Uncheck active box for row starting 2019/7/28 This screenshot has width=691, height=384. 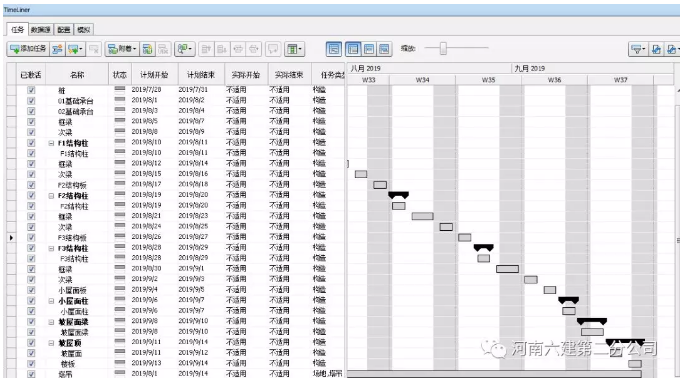pyautogui.click(x=31, y=90)
